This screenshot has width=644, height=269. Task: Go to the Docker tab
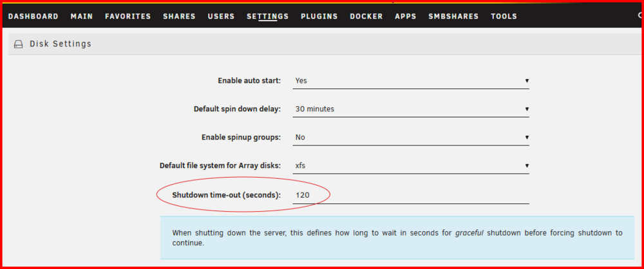point(366,17)
